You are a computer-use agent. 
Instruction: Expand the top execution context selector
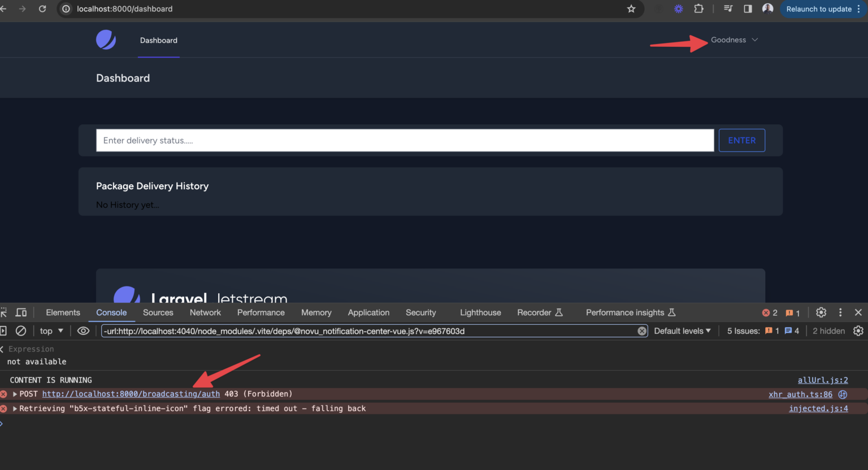pos(50,330)
